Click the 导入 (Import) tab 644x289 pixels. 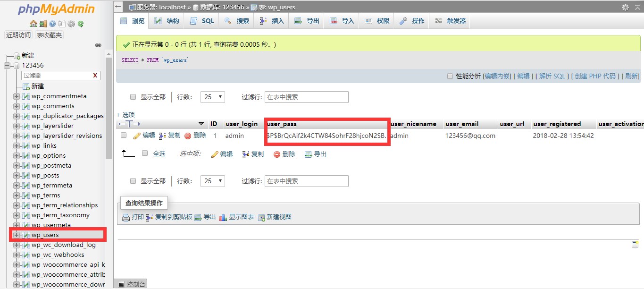point(342,21)
